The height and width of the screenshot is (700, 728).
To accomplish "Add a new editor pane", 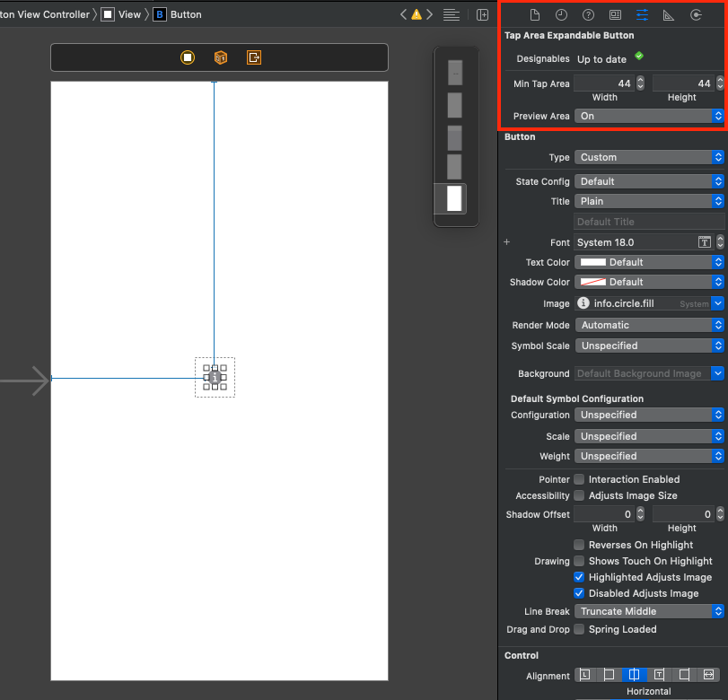I will [482, 15].
